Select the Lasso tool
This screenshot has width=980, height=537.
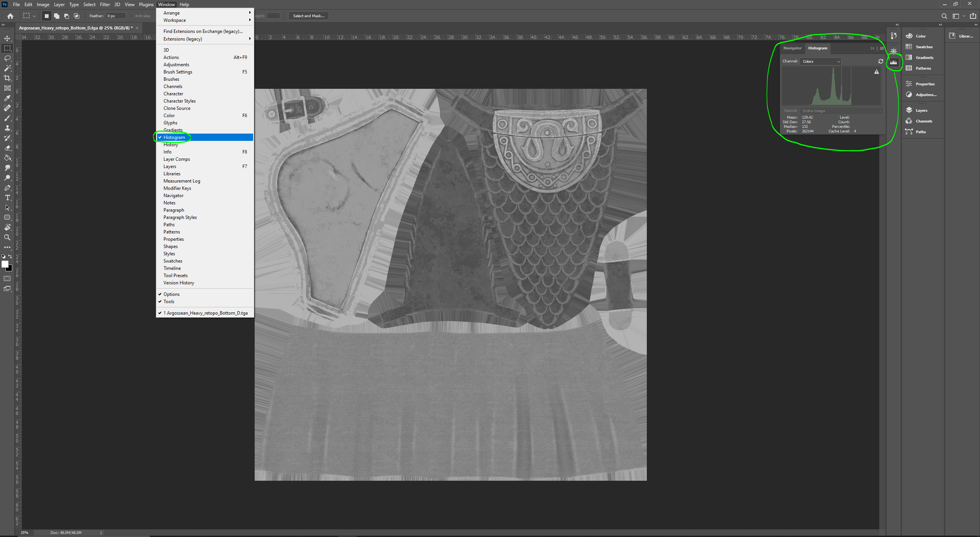(7, 58)
